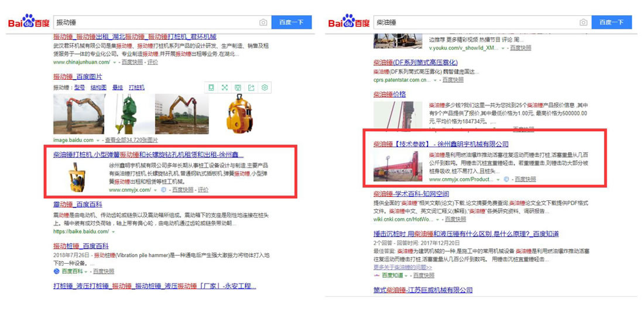Expand dropdown arrow next to www.chinajunhuan.com
The width and height of the screenshot is (644, 310).
pos(115,62)
